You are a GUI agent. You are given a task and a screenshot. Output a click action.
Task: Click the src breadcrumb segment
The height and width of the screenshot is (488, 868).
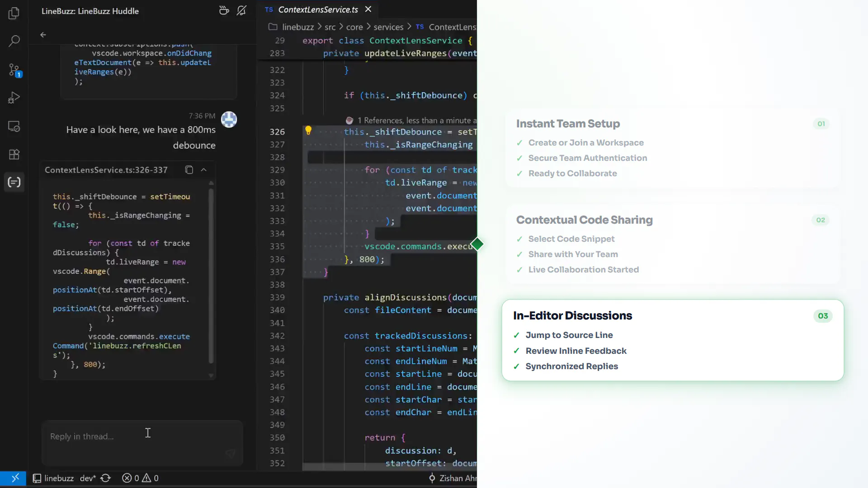(x=330, y=27)
